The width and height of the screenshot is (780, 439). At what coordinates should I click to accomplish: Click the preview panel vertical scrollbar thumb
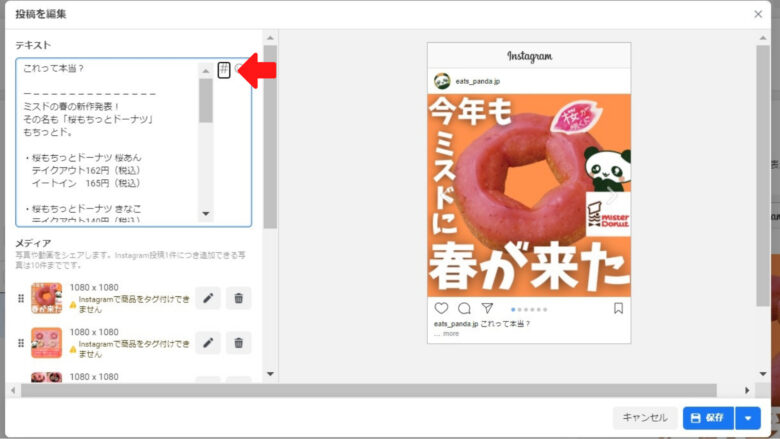763,176
